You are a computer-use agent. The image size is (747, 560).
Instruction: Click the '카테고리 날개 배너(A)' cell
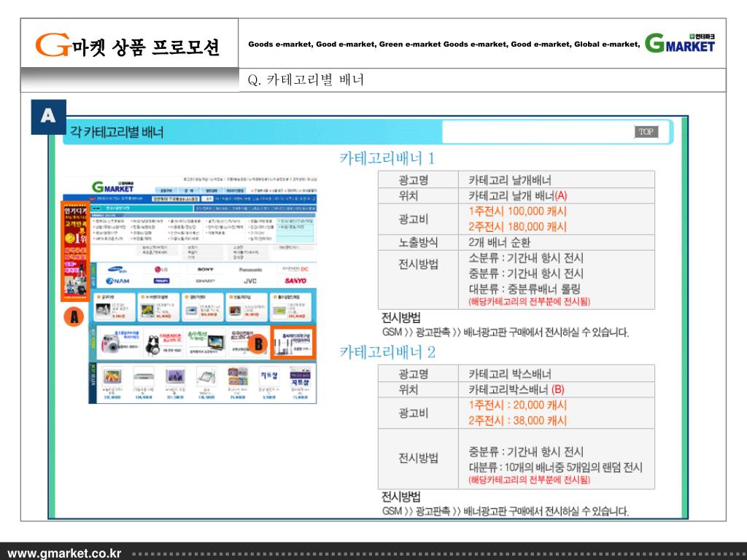point(557,195)
